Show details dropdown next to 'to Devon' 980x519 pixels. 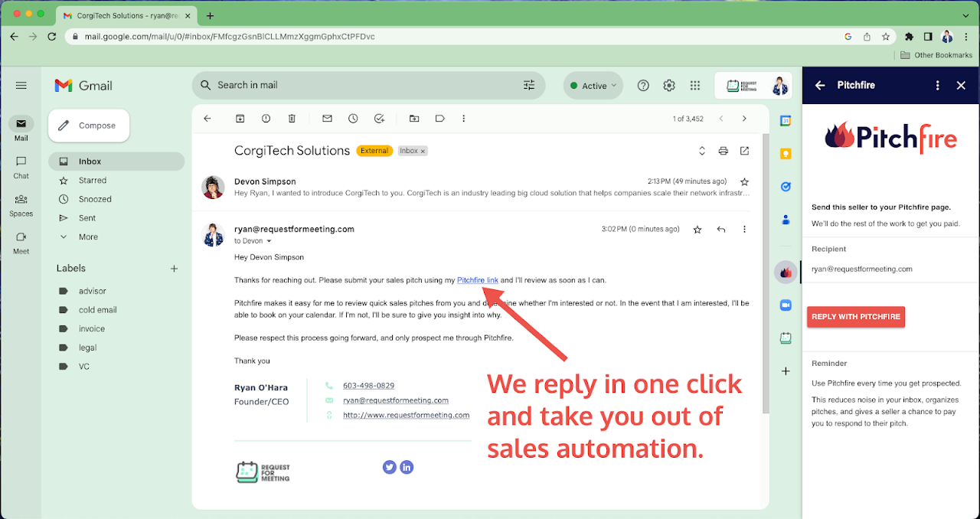tap(269, 241)
